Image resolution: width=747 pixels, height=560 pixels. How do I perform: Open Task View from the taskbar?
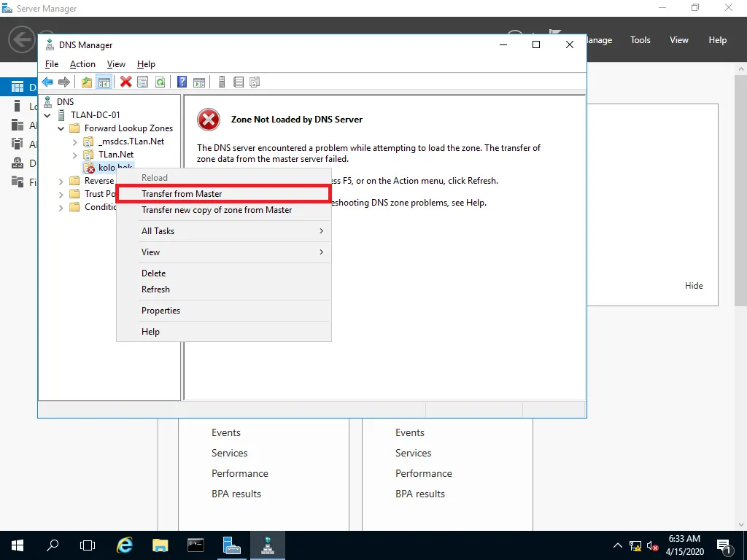point(88,545)
